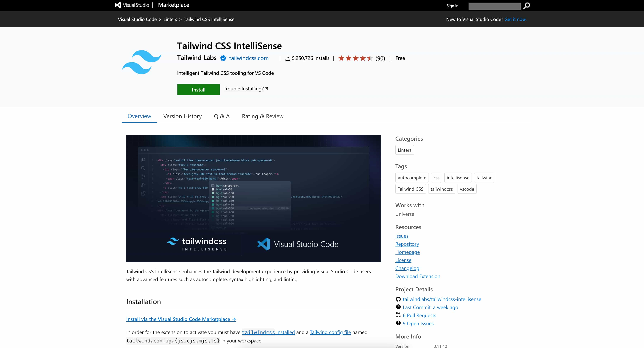Open the Visual Studio Code breadcrumb
The height and width of the screenshot is (348, 644).
coord(137,19)
